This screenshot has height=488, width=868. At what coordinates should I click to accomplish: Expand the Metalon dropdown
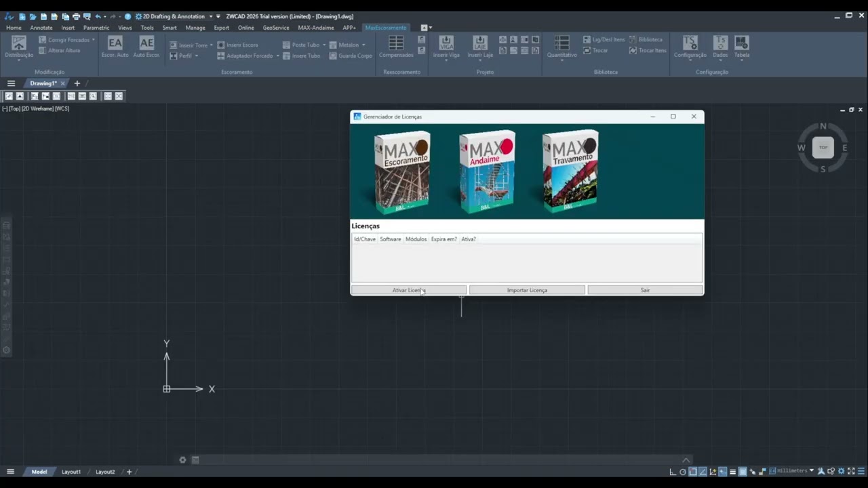point(363,45)
